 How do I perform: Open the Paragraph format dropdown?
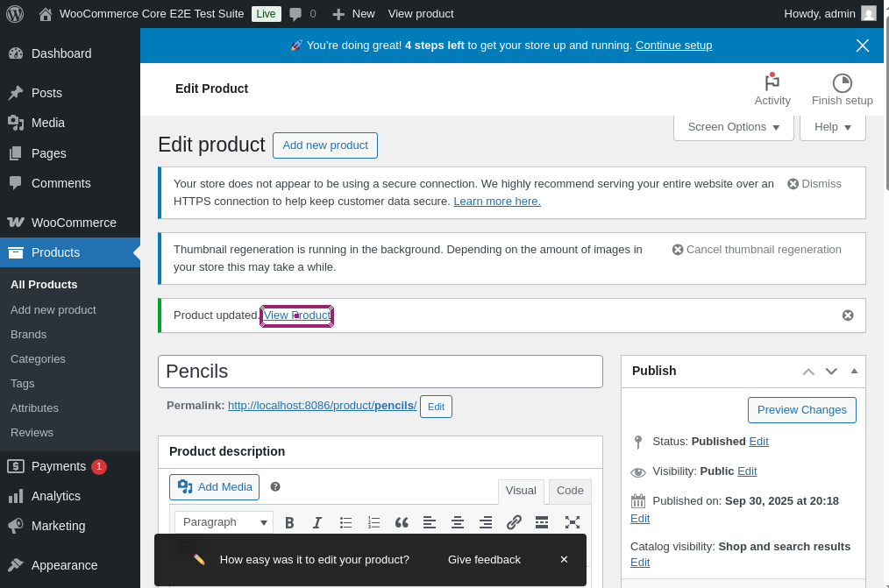[224, 522]
